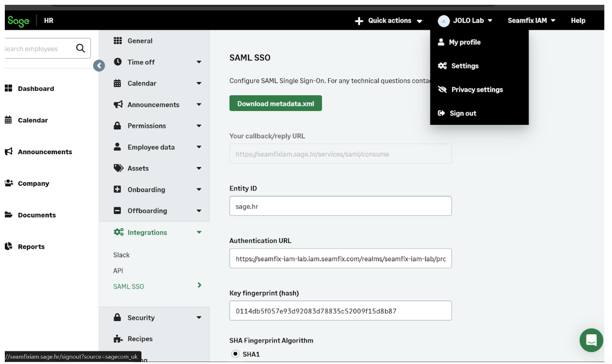Expand the Security section arrow
This screenshot has width=612, height=364.
199,317
